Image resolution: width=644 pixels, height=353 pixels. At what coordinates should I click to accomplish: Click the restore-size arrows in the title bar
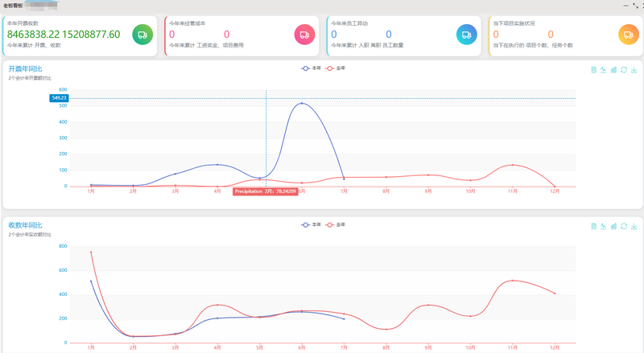click(635, 6)
